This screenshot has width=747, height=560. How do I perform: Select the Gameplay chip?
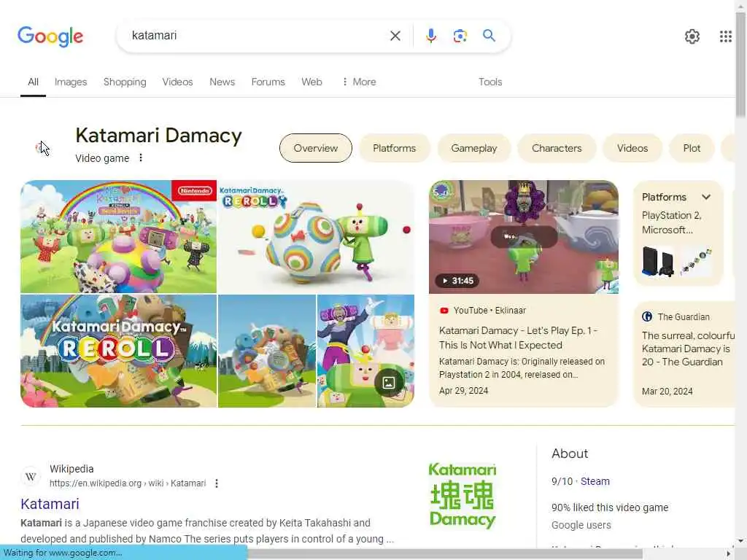(x=473, y=148)
